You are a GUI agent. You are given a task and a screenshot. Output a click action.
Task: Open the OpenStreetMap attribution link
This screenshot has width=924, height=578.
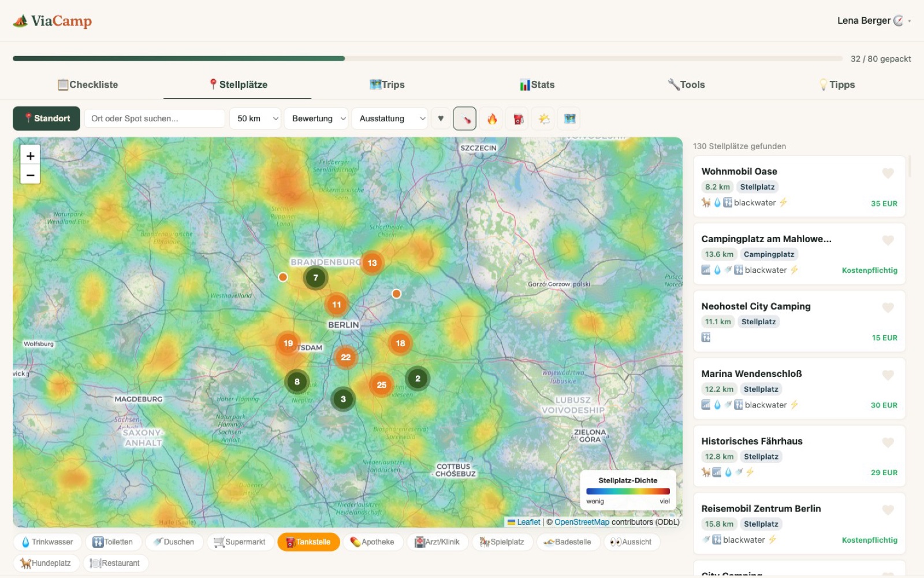pos(581,522)
